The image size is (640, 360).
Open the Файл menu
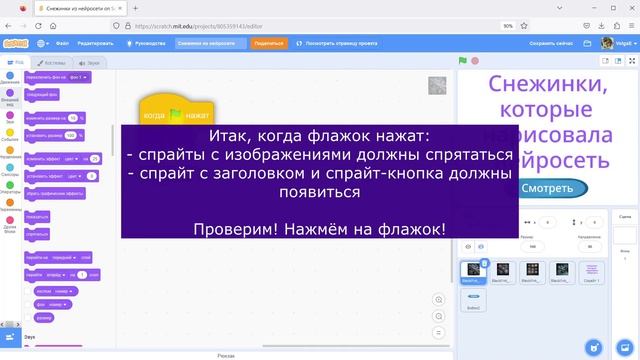(x=62, y=43)
